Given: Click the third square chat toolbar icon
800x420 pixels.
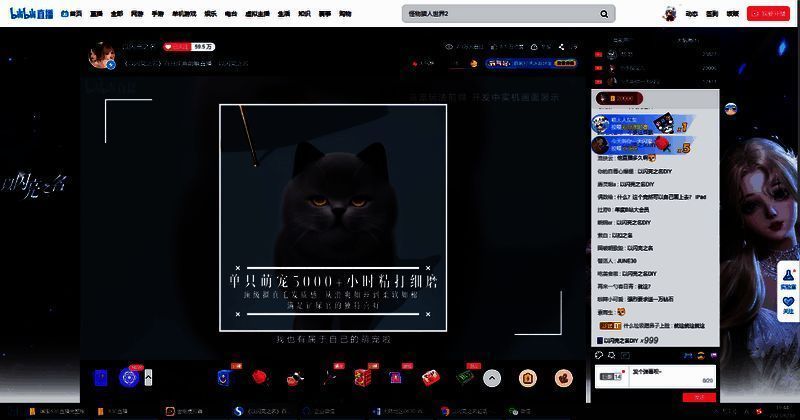Looking at the screenshot, I should 626,355.
